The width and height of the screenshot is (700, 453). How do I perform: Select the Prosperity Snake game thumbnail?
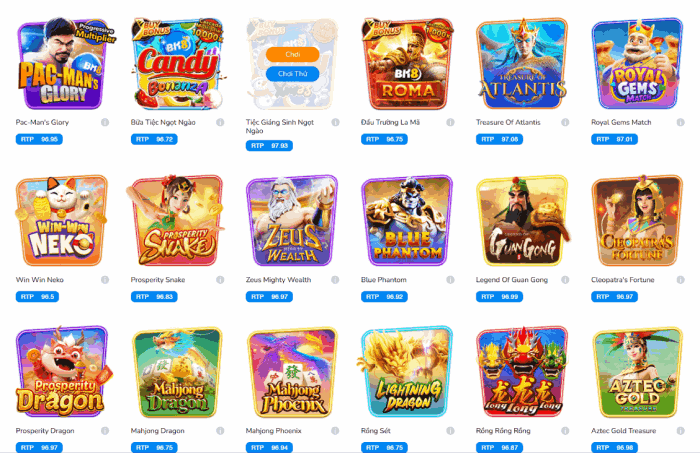click(x=177, y=220)
